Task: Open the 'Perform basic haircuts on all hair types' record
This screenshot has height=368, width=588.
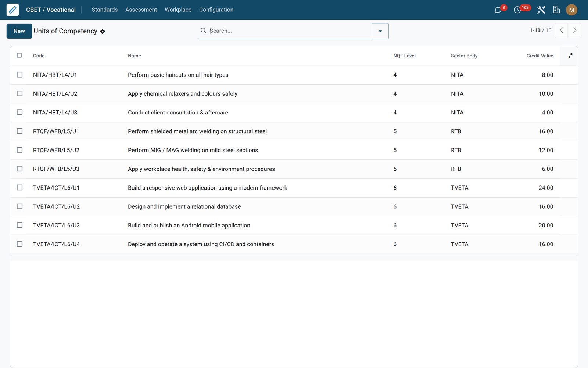Action: coord(178,75)
